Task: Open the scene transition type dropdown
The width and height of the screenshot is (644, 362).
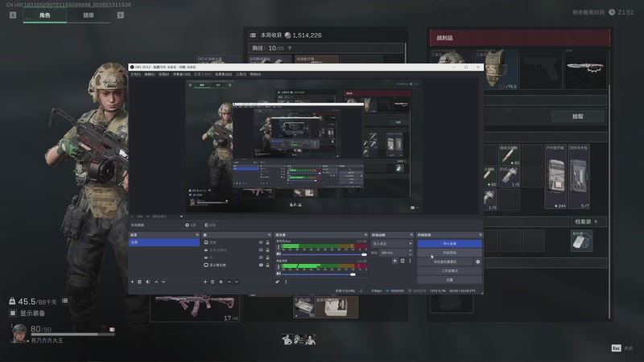Action: [392, 244]
